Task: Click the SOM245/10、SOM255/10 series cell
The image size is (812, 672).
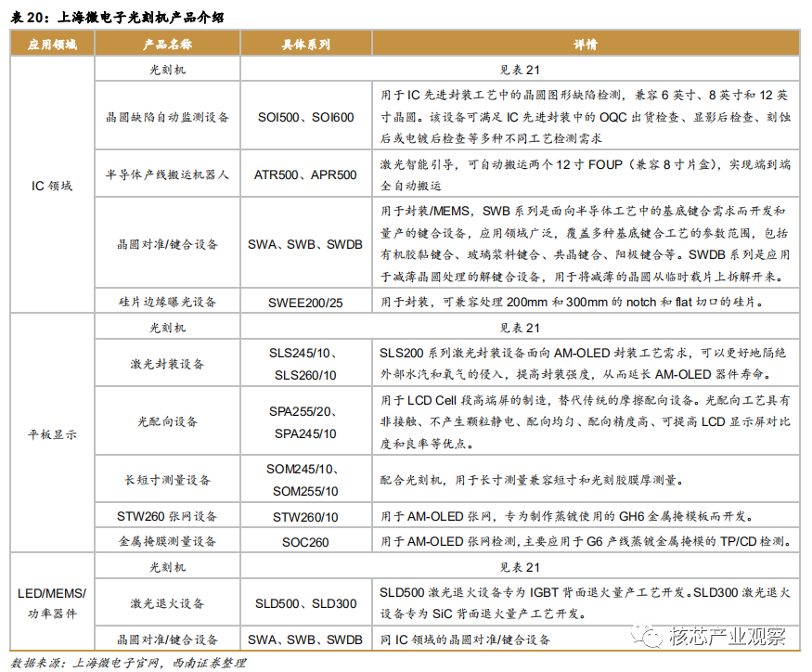Action: click(305, 480)
